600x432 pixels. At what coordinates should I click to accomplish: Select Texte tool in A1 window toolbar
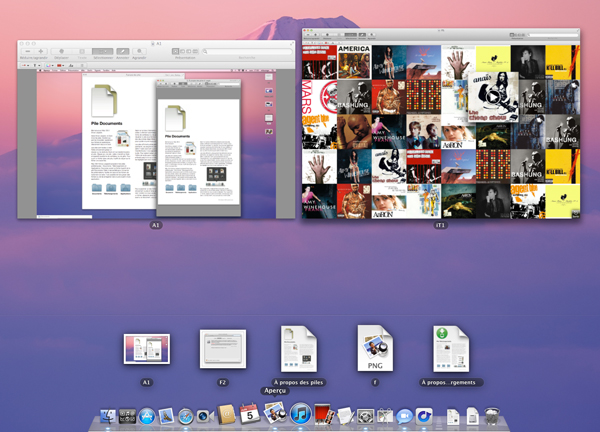tap(82, 51)
